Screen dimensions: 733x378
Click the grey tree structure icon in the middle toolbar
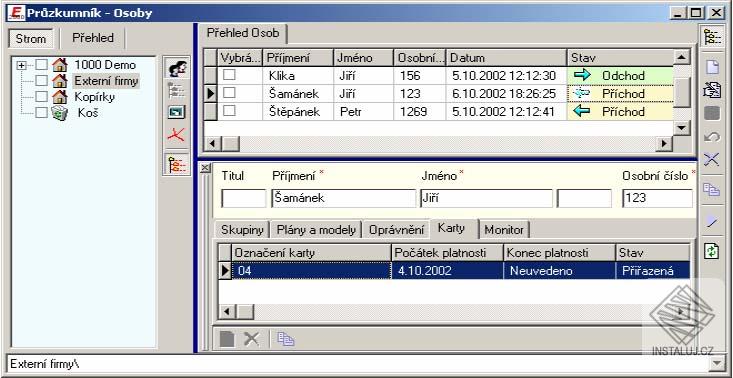pyautogui.click(x=177, y=90)
